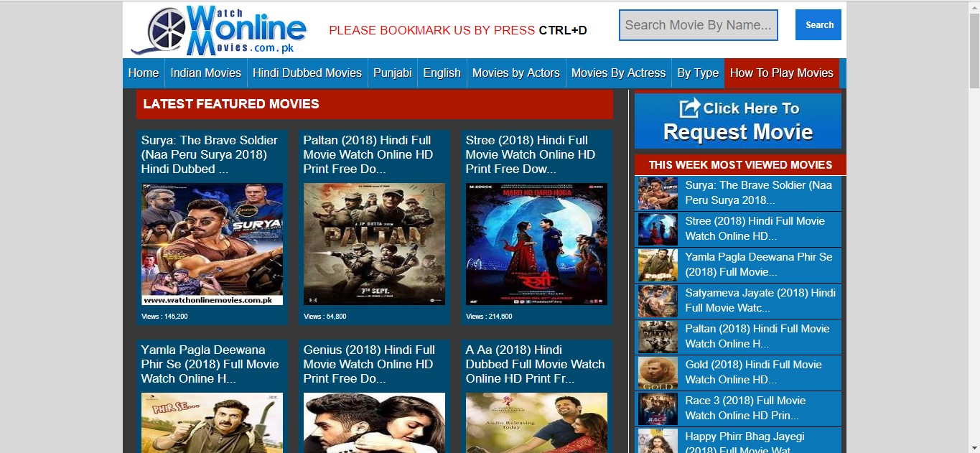Go to Punjabi movies section

point(393,73)
